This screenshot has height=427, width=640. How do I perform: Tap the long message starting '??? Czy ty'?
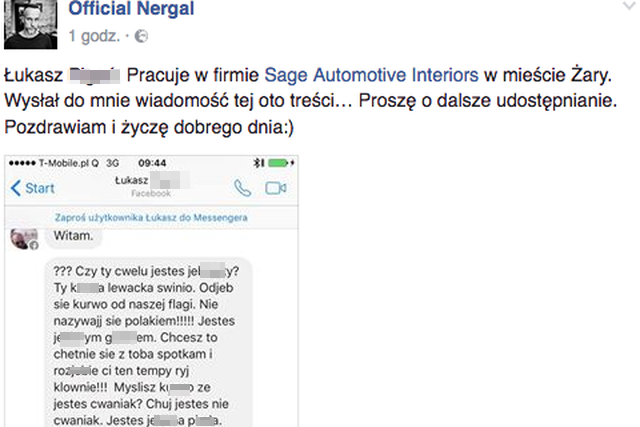tap(148, 344)
